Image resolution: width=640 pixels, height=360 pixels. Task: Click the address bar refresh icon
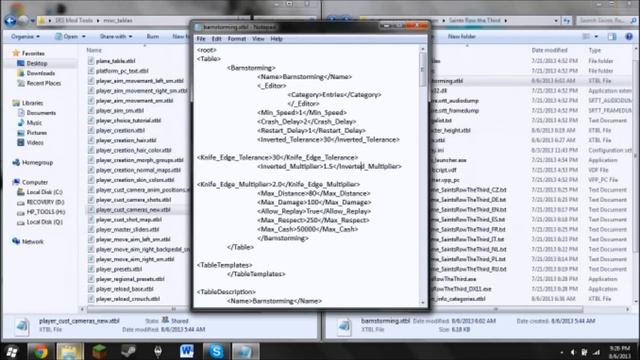coord(567,20)
